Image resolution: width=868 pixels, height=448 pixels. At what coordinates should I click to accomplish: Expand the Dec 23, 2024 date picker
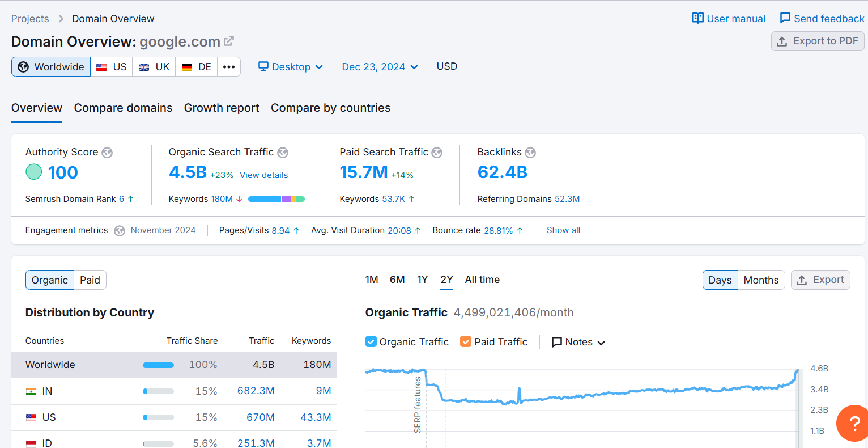pos(380,67)
